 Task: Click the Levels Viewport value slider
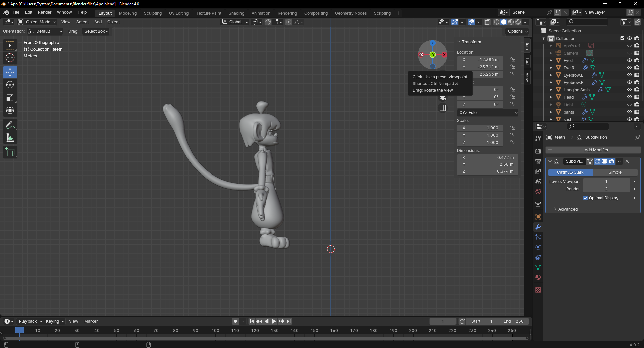pos(606,182)
